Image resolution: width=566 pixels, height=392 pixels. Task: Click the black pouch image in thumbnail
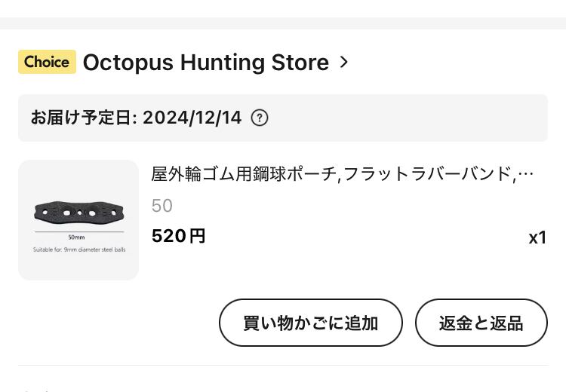click(x=78, y=213)
